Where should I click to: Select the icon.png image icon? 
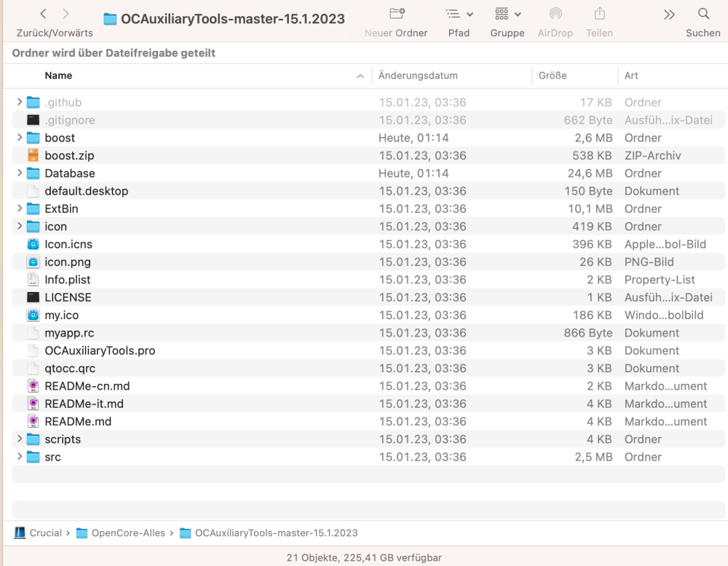[33, 262]
